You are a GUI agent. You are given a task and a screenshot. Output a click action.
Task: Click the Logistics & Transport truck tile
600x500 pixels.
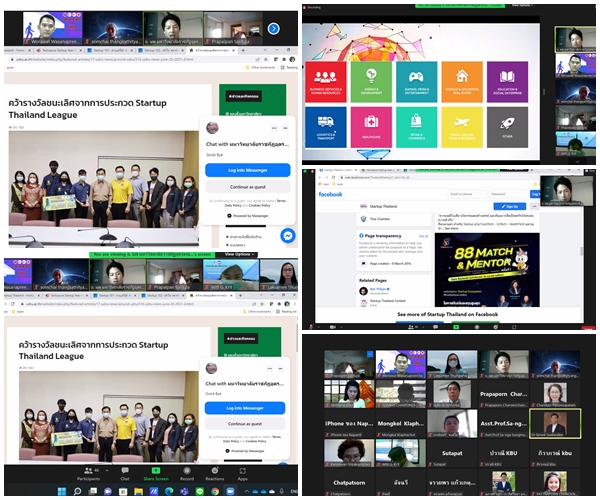click(x=326, y=127)
